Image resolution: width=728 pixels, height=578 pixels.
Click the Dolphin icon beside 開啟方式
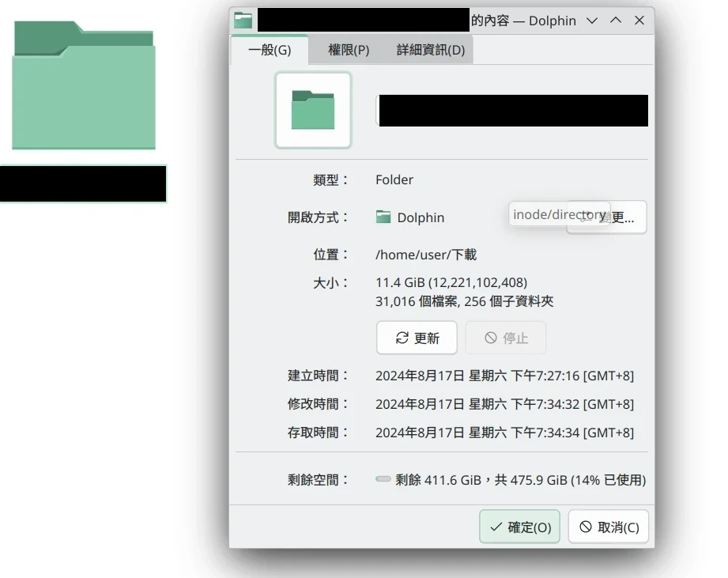click(383, 217)
